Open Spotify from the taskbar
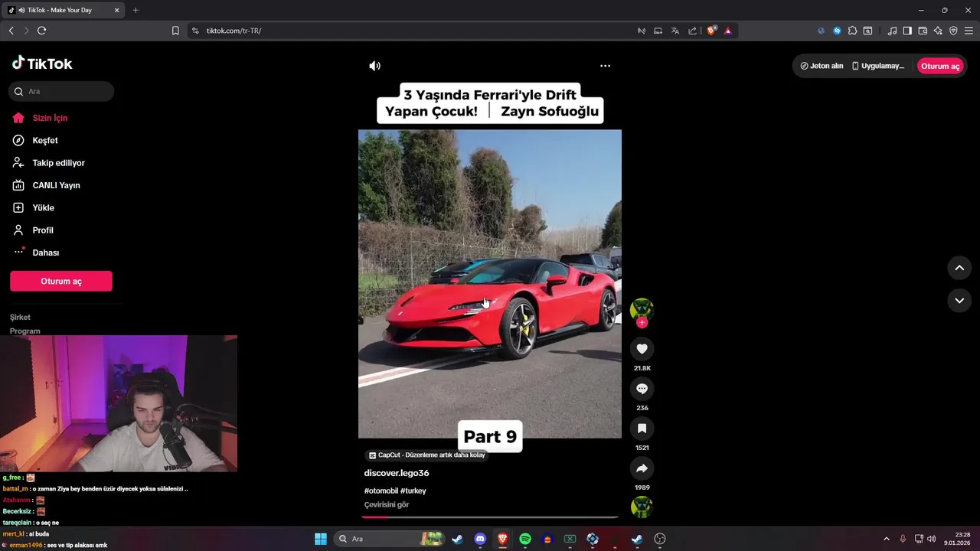The height and width of the screenshot is (551, 980). (x=524, y=539)
